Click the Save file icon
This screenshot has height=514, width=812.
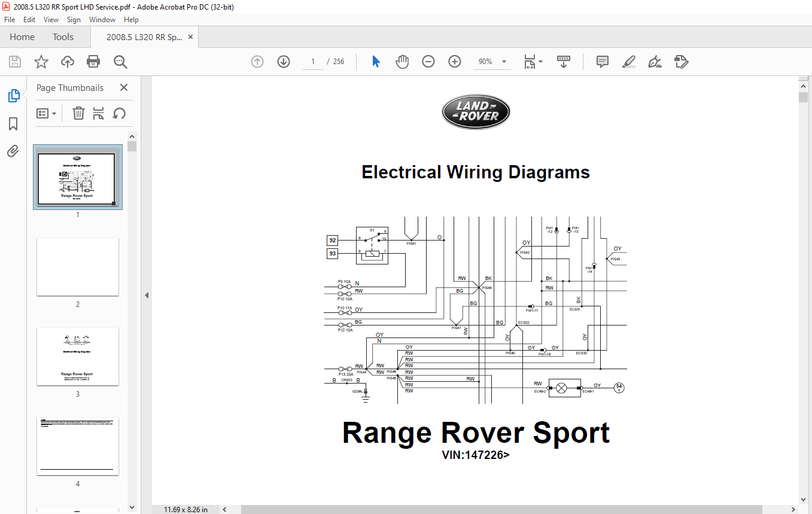click(15, 62)
